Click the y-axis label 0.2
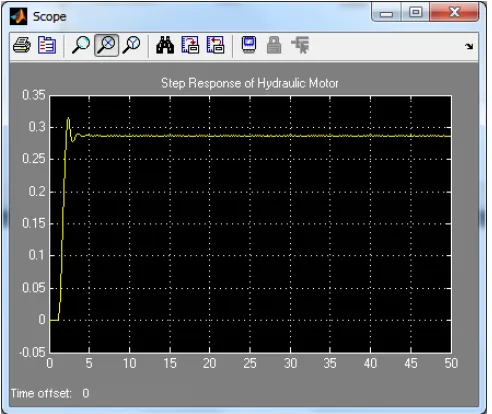The width and height of the screenshot is (492, 414). pos(37,191)
